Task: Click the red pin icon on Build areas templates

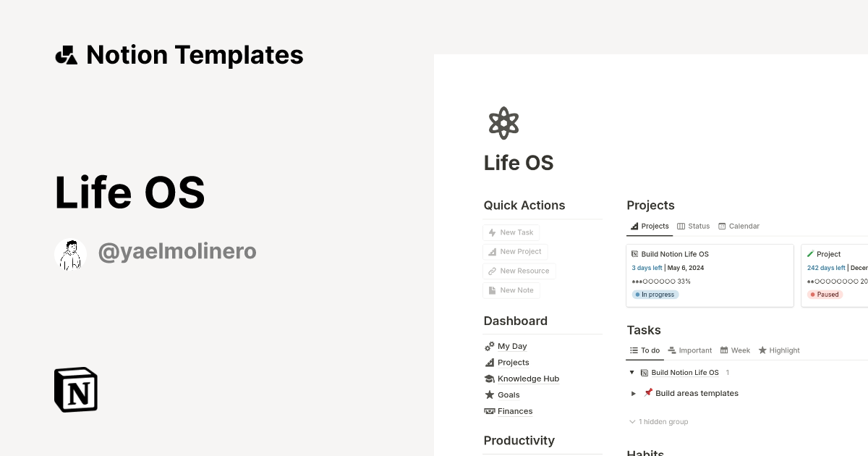Action: pyautogui.click(x=648, y=393)
